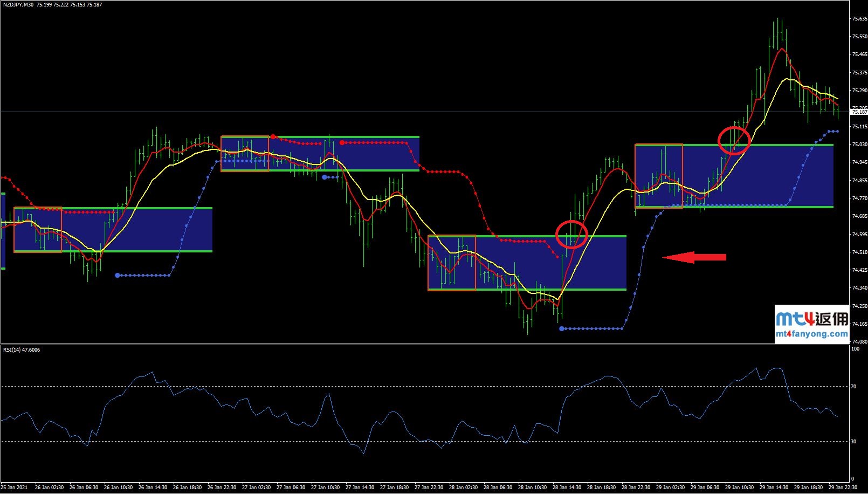Click the RSI 70 level label

tap(853, 387)
